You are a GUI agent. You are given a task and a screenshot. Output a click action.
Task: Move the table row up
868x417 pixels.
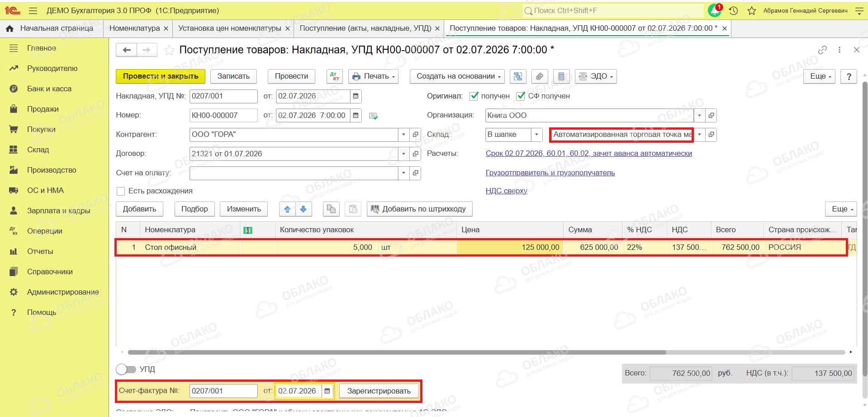(x=287, y=209)
